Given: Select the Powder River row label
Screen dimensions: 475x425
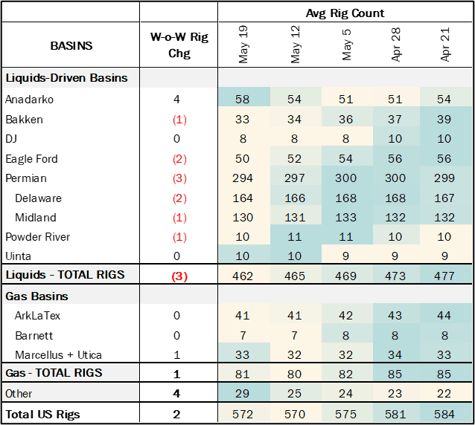Looking at the screenshot, I should tap(38, 237).
